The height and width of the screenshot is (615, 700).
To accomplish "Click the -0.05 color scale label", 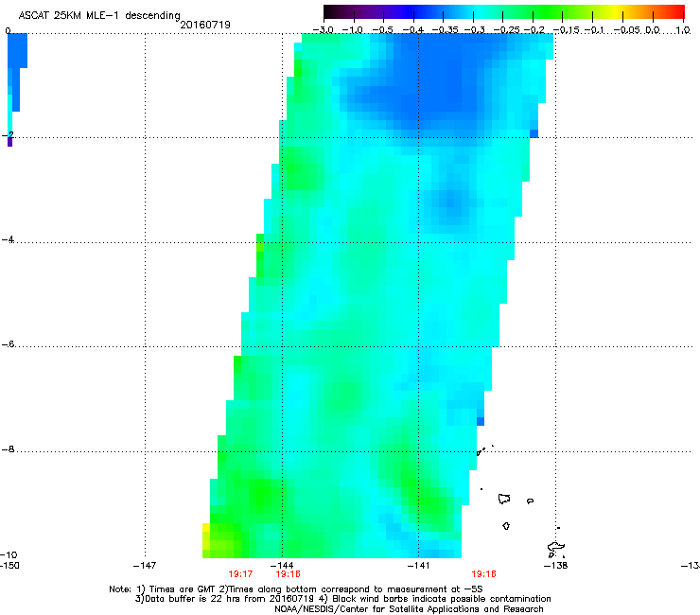I will click(x=627, y=30).
